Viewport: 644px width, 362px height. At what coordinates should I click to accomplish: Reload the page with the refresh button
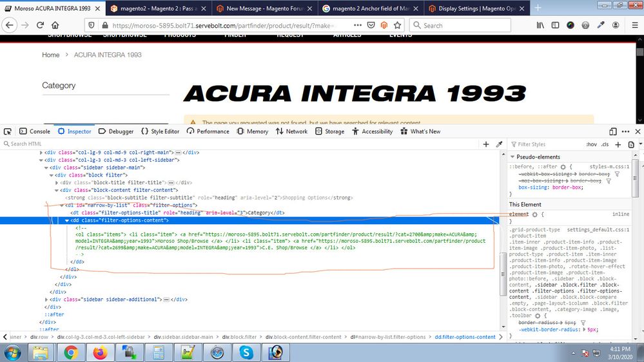click(40, 25)
